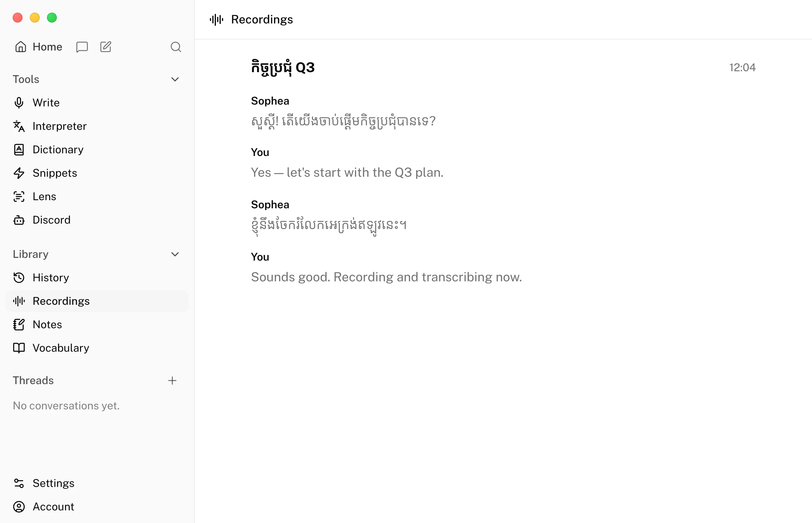Click the first "You" speaker label
The width and height of the screenshot is (812, 523).
(260, 152)
